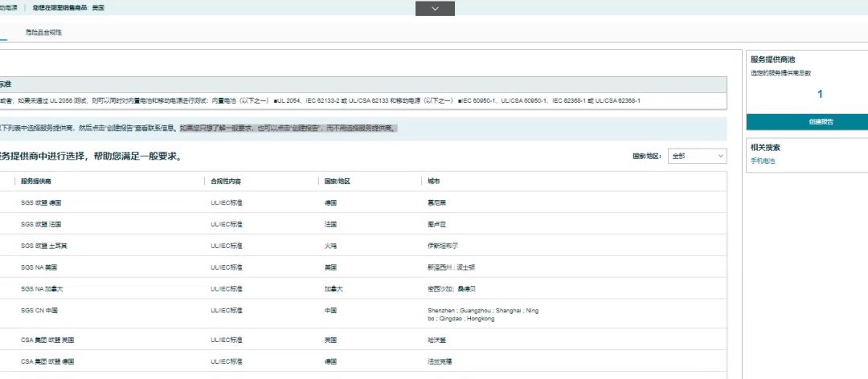Click the highlighted 如果您只想了解一般要求 sentence
The image size is (868, 379).
click(289, 128)
